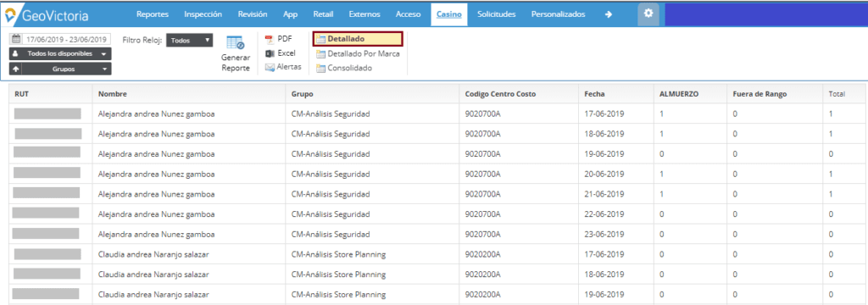Click the Generar Reporte table icon
Image resolution: width=868 pixels, height=305 pixels.
pos(236,43)
